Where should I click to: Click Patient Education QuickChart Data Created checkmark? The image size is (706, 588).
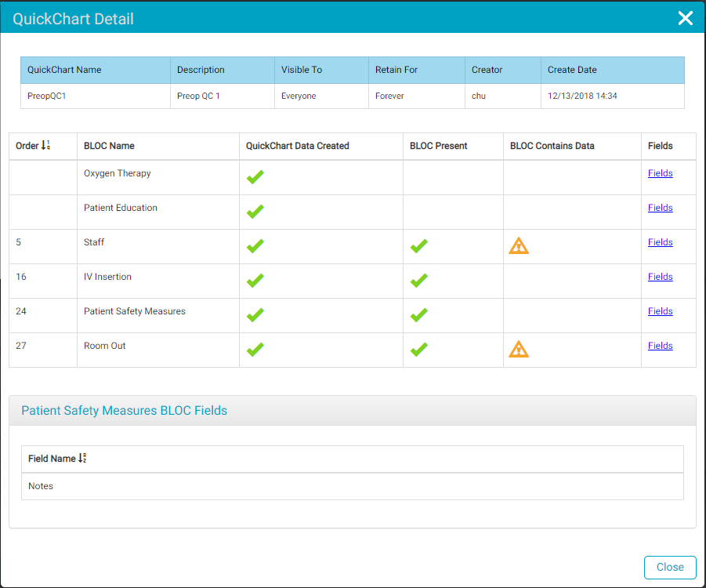[x=255, y=212]
